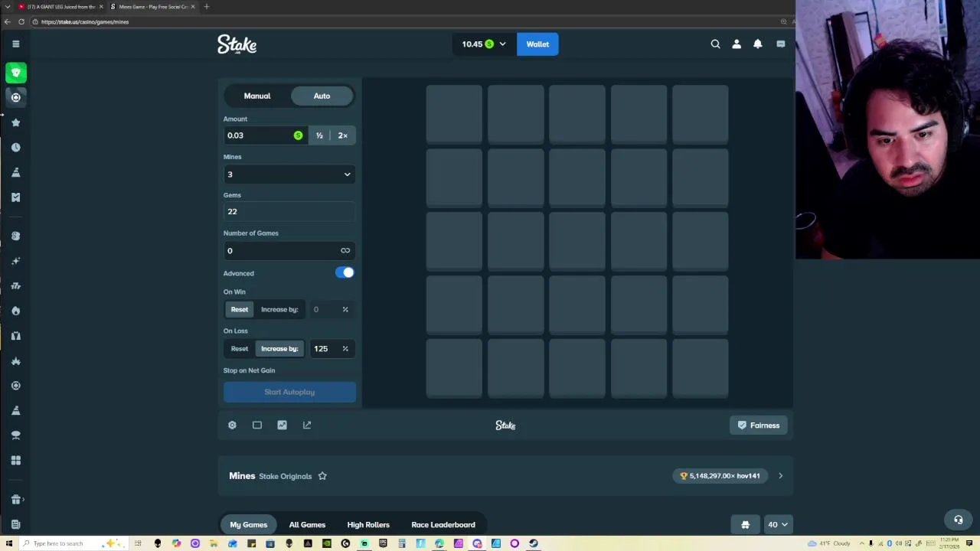
Task: Open the rows-per-page 40 dropdown
Action: 777,524
